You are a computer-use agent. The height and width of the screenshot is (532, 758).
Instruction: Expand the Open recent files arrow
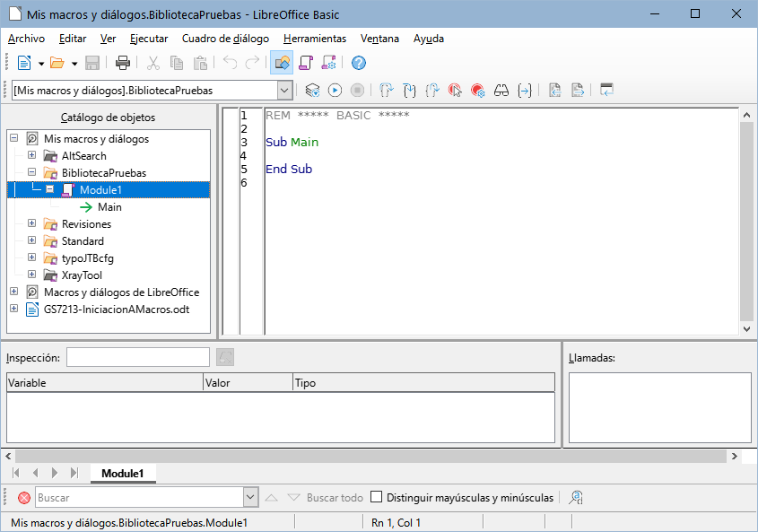(74, 64)
